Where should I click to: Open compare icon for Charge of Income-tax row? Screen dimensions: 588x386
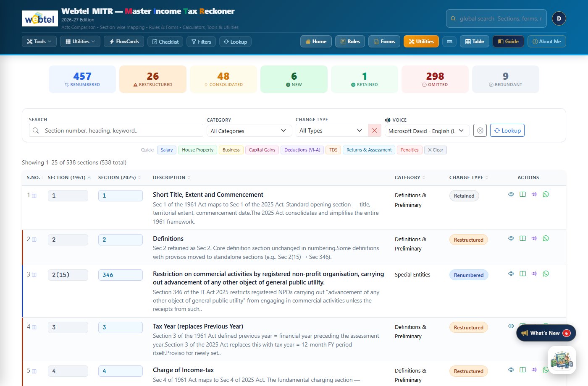[523, 370]
